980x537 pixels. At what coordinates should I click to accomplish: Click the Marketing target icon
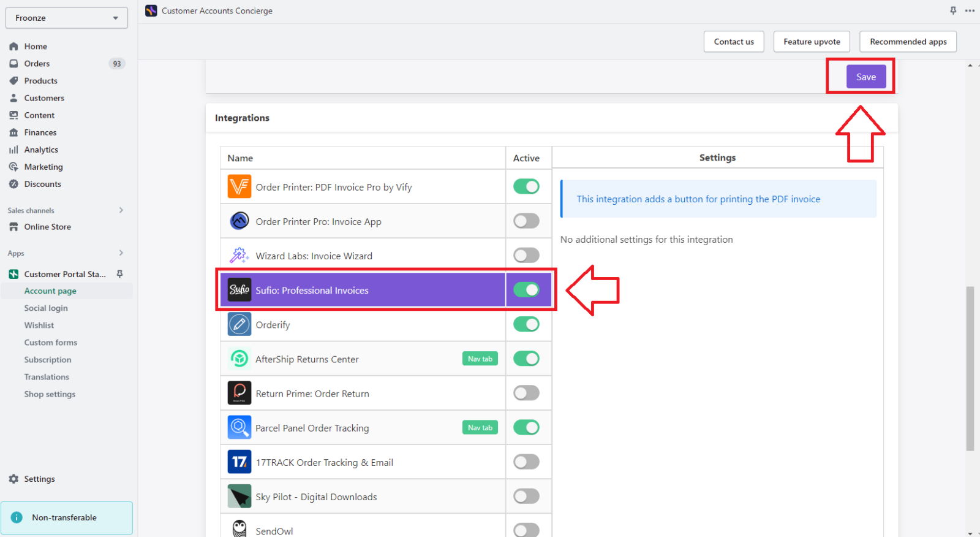coord(13,167)
